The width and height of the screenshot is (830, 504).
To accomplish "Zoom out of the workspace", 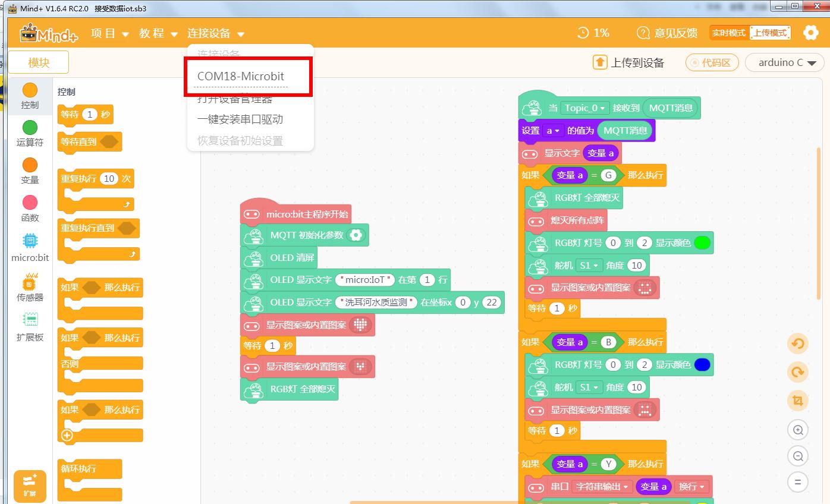I will pos(798,456).
